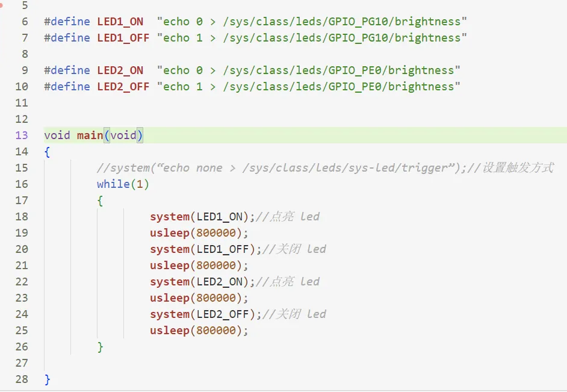This screenshot has width=567, height=392.
Task: Click the LED1_OFF macro name on line 7
Action: point(123,38)
